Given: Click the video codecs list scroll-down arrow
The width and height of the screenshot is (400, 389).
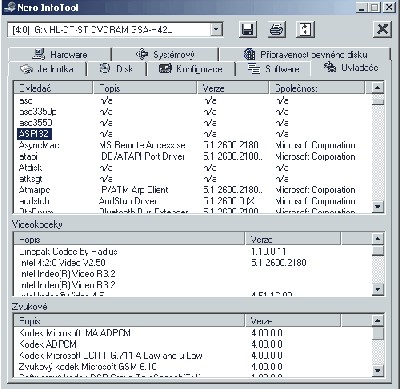Looking at the screenshot, I should [x=377, y=289].
